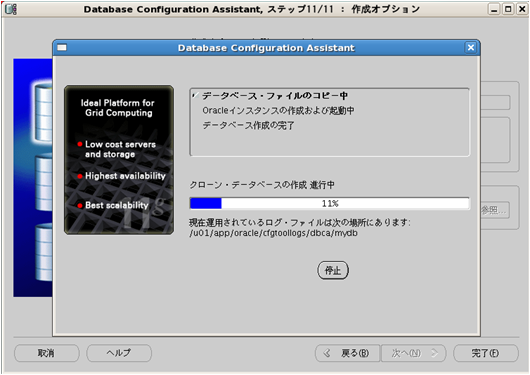Image resolution: width=530 pixels, height=375 pixels.
Task: Close the inner Database Configuration Assistant dialog
Action: [x=471, y=48]
